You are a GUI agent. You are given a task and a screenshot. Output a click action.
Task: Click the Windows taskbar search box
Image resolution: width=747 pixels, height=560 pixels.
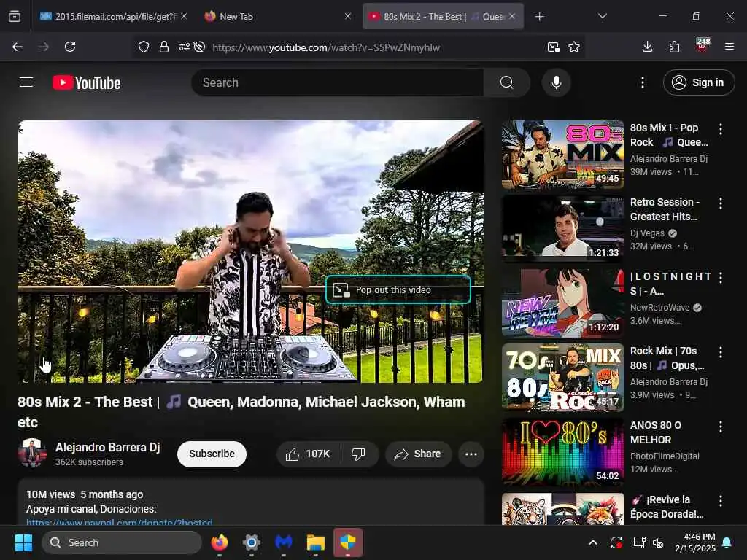pyautogui.click(x=122, y=542)
